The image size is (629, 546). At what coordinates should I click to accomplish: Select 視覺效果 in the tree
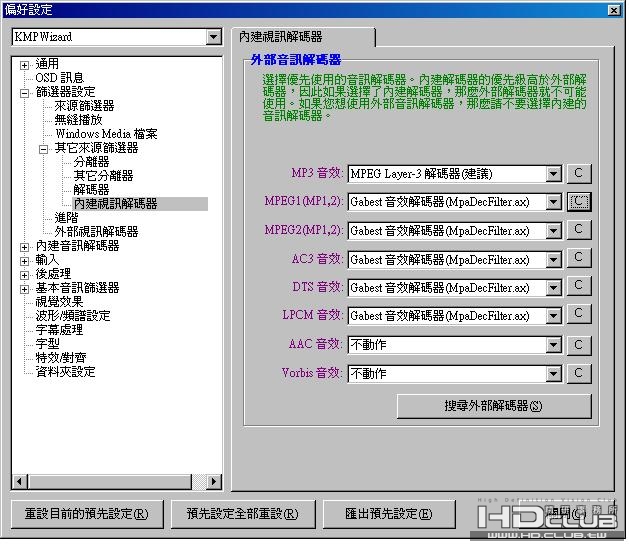(x=59, y=302)
